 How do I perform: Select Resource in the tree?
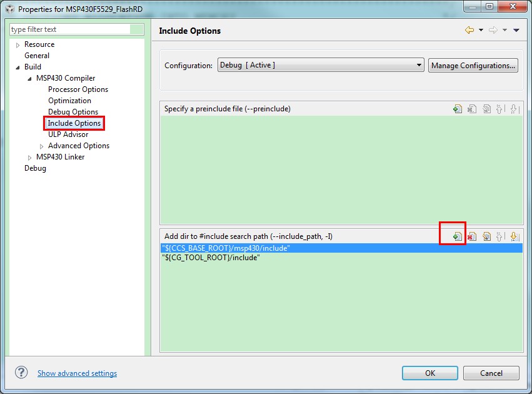tap(39, 44)
